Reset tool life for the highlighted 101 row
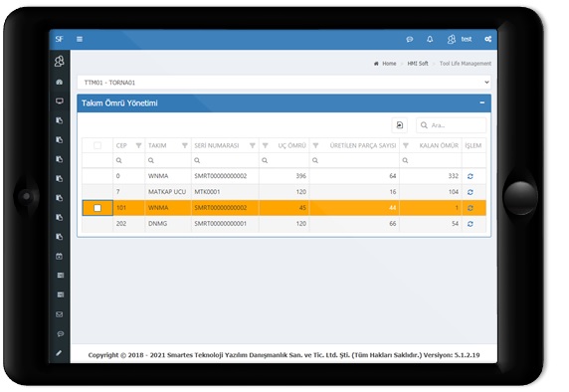The image size is (569, 392). point(471,208)
